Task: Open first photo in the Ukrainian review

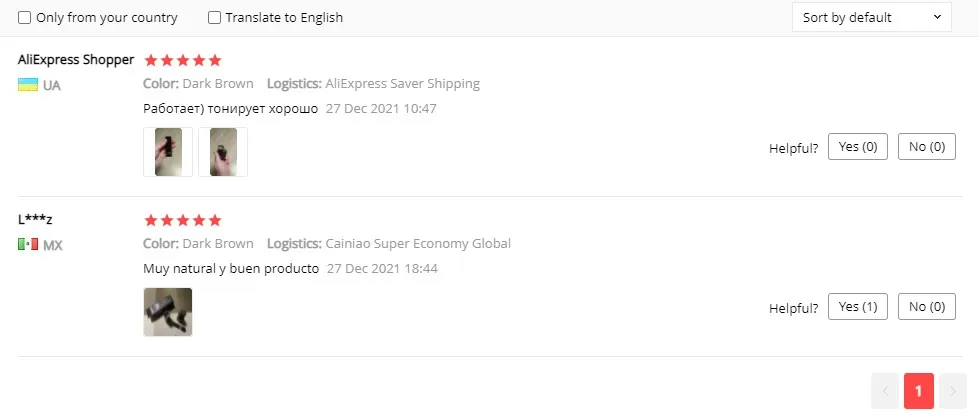Action: click(x=168, y=152)
